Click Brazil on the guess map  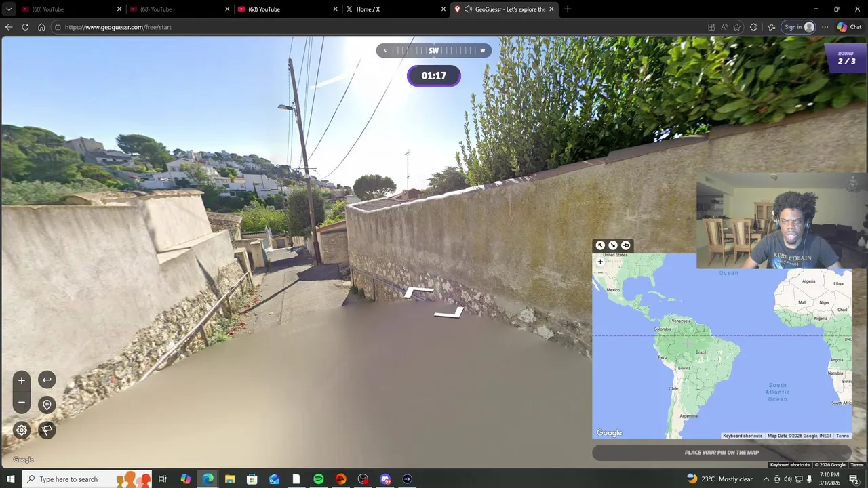pos(701,352)
